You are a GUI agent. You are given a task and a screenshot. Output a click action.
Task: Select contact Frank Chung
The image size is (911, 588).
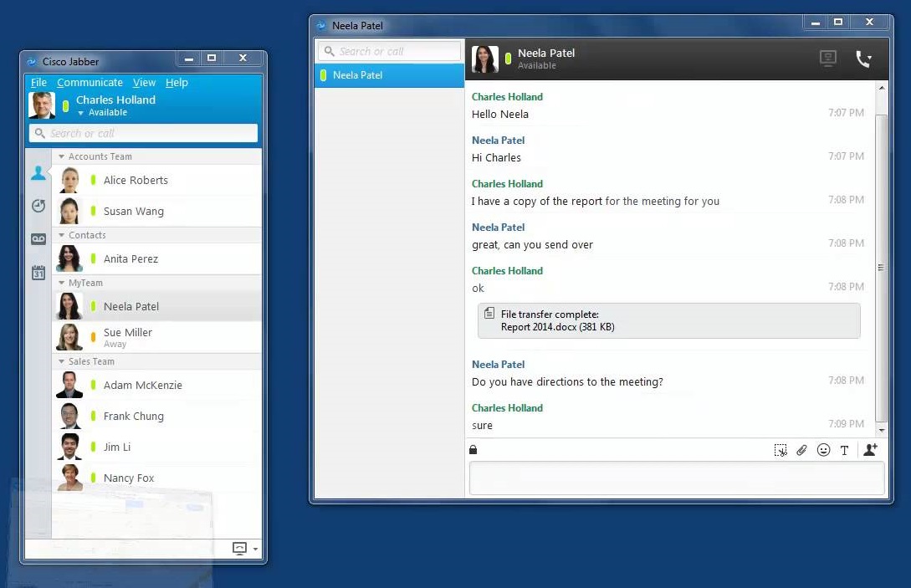[157, 416]
